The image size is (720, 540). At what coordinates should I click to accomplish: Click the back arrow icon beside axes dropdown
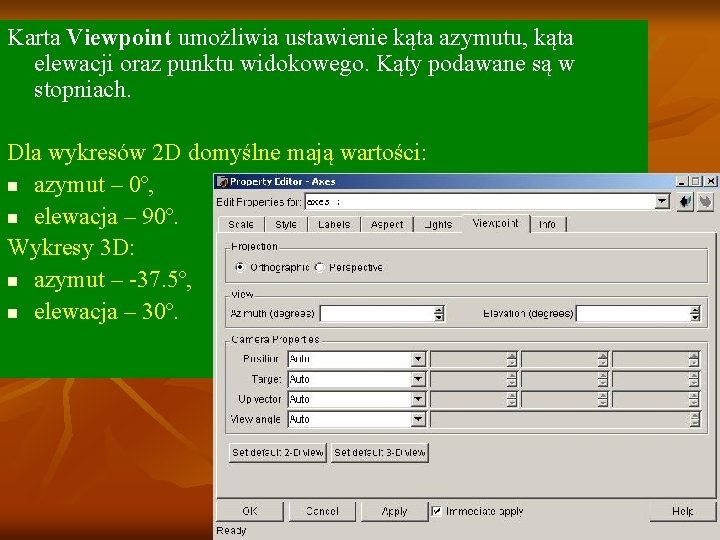click(x=685, y=202)
